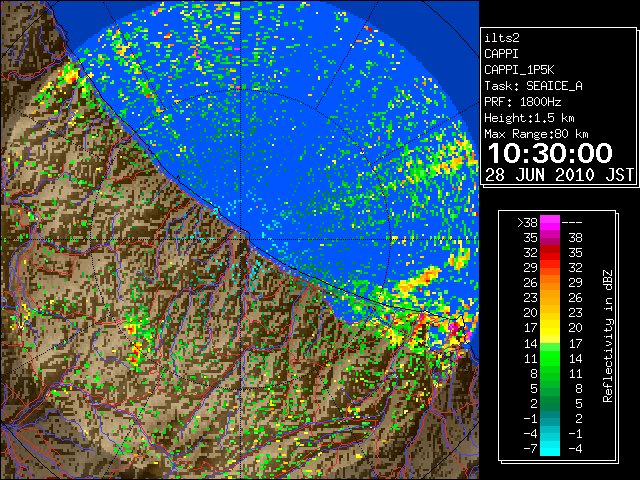This screenshot has height=480, width=640.
Task: Click the 'CAPPI_1P5K' text line
Action: 519,70
